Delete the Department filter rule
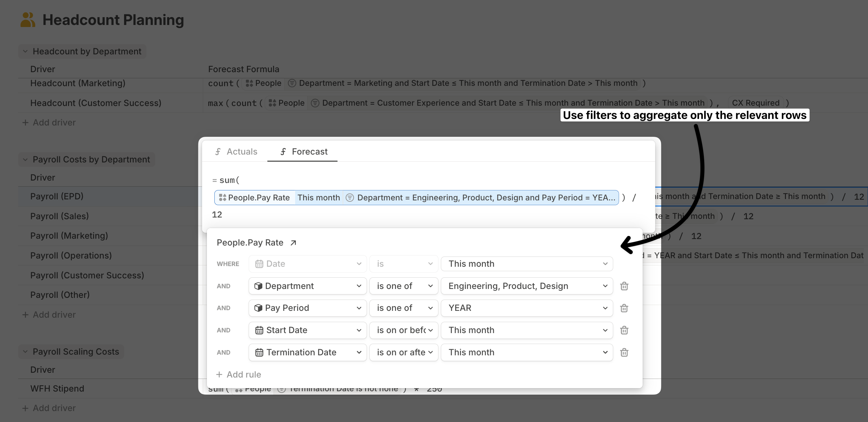868x422 pixels. click(x=624, y=286)
